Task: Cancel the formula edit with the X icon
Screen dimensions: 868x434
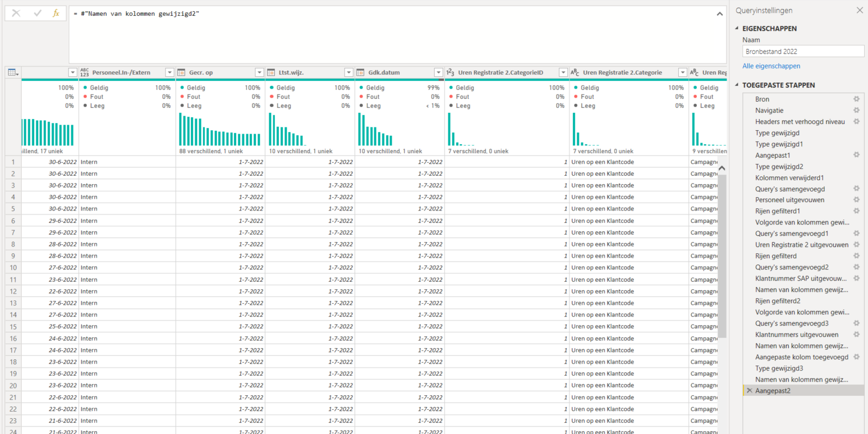Action: (16, 13)
